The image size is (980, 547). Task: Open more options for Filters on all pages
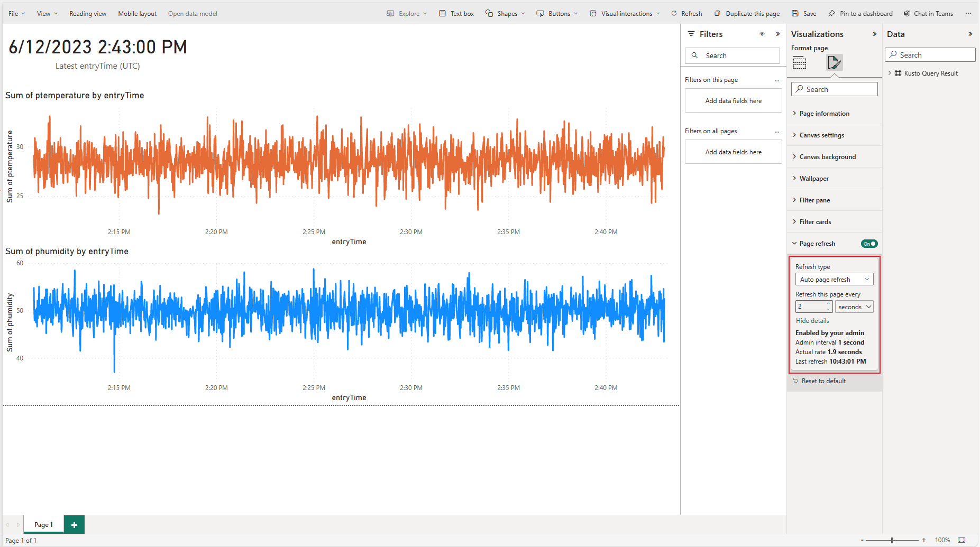(777, 132)
